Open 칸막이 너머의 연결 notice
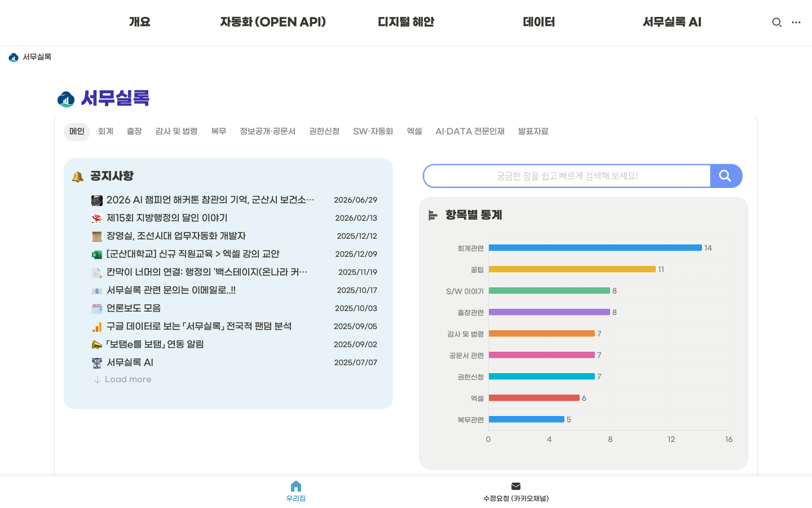Screen dimensions: 812x508 coord(207,272)
